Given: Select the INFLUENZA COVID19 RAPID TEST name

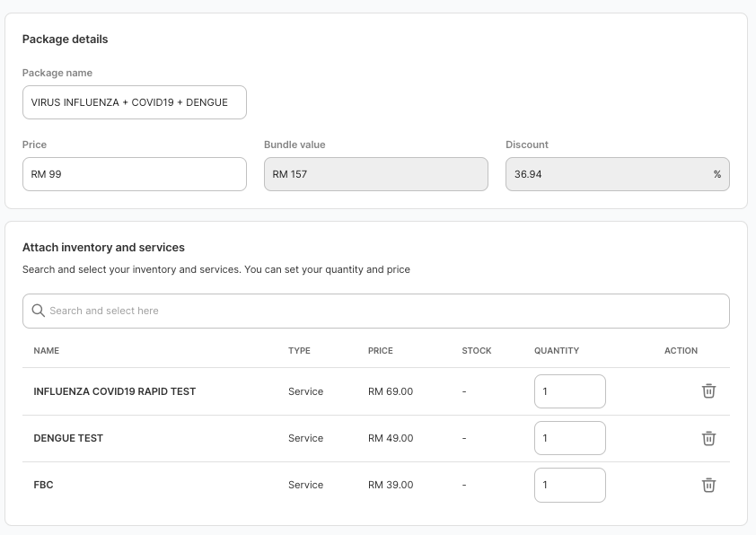Looking at the screenshot, I should [x=114, y=391].
